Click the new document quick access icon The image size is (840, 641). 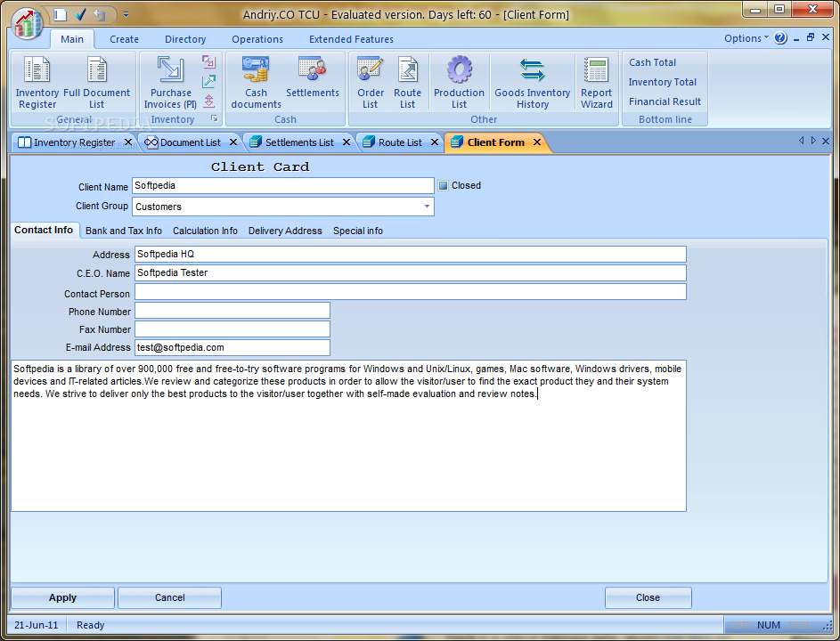click(60, 14)
